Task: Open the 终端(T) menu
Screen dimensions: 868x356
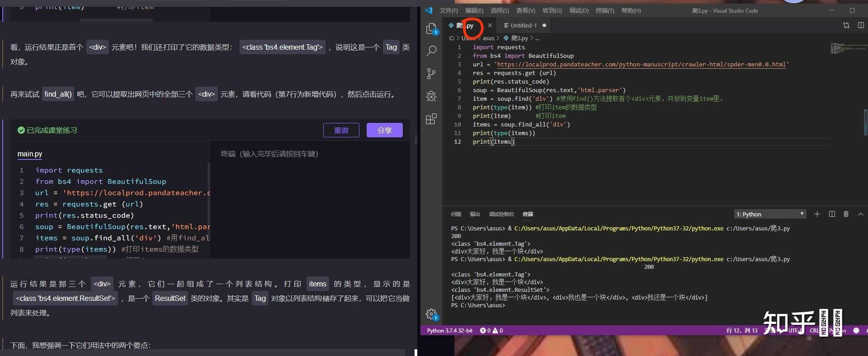Action: 605,10
